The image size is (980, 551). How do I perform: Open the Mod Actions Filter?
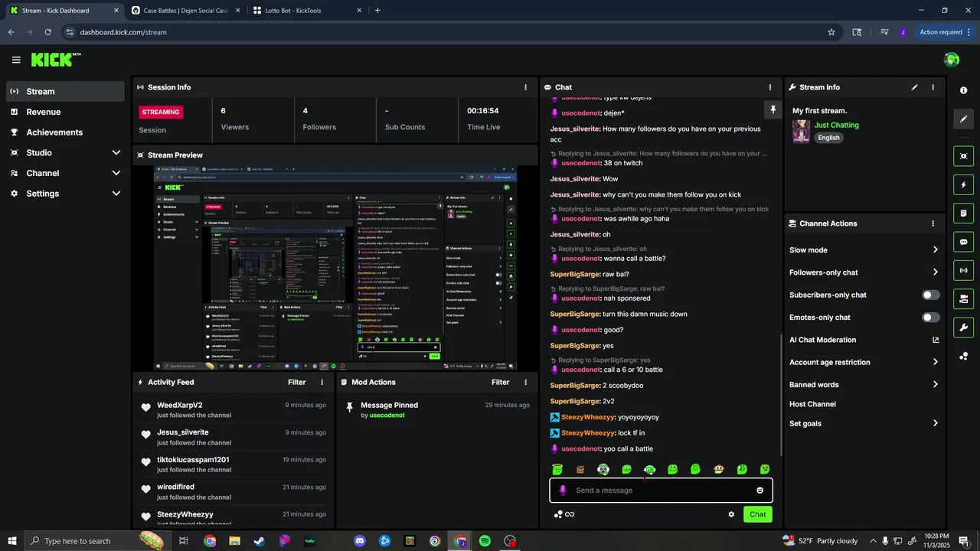[x=500, y=382]
